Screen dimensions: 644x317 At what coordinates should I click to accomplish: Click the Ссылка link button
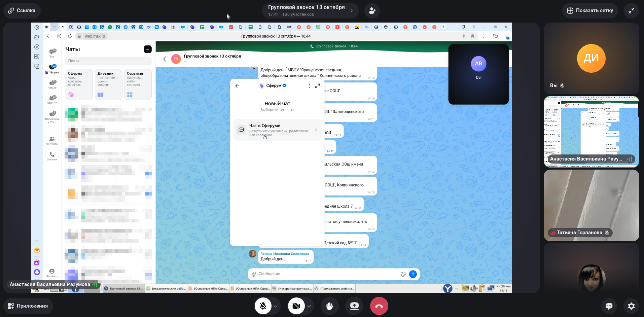click(x=22, y=10)
